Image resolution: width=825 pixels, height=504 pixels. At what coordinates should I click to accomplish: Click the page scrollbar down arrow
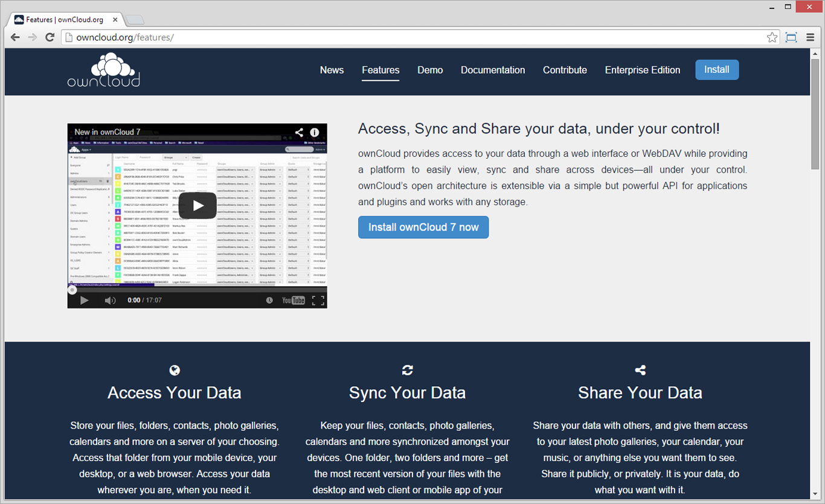click(x=815, y=493)
